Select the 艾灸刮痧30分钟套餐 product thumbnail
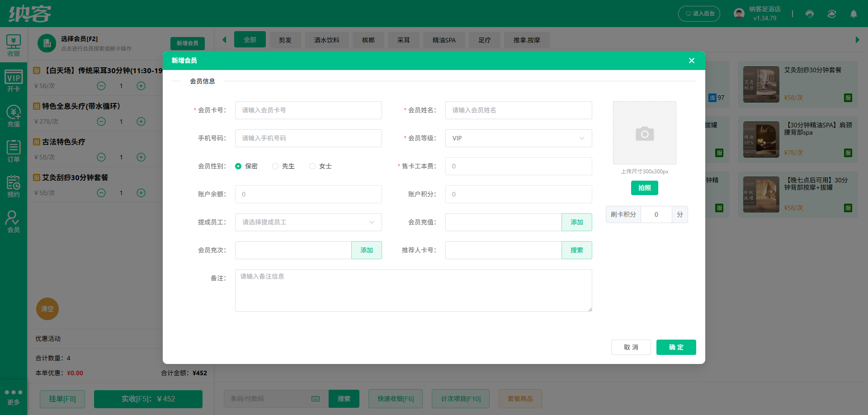The image size is (868, 415). click(x=761, y=84)
